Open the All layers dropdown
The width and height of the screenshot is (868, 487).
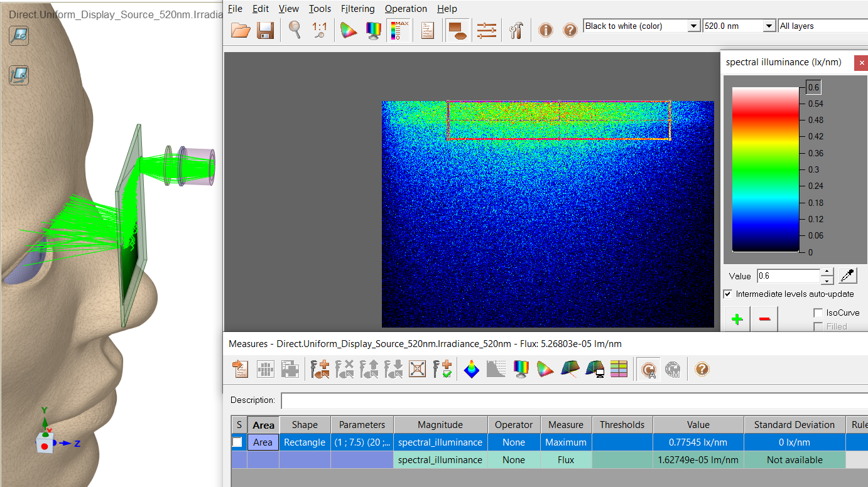pyautogui.click(x=822, y=26)
